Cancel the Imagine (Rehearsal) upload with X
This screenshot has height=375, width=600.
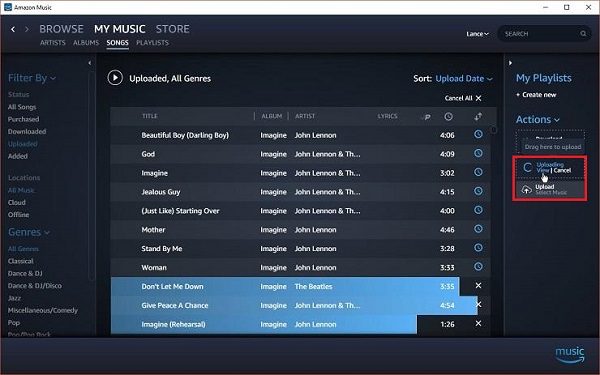pyautogui.click(x=478, y=323)
